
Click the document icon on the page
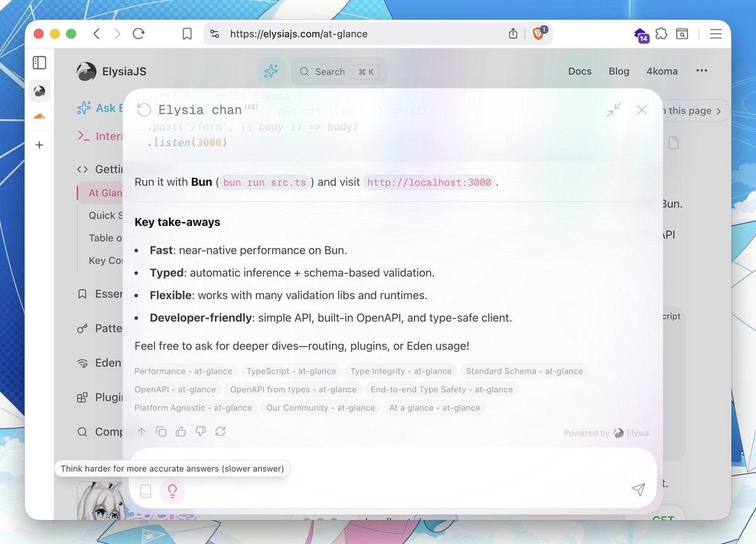pos(673,143)
